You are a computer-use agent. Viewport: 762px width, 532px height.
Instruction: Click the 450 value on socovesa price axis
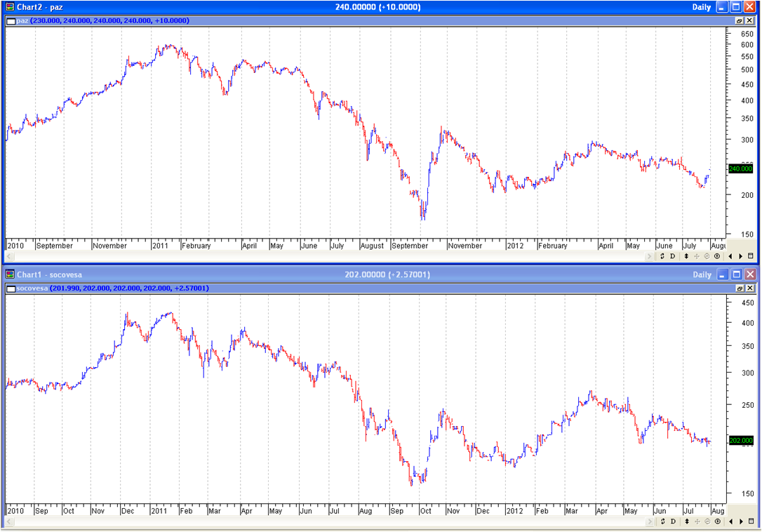747,302
